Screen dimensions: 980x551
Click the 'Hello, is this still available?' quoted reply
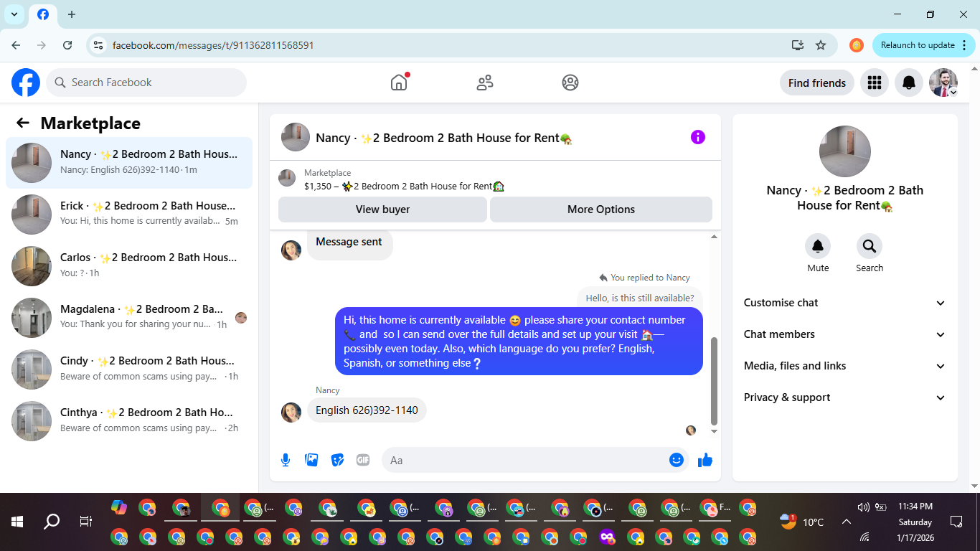tap(640, 298)
